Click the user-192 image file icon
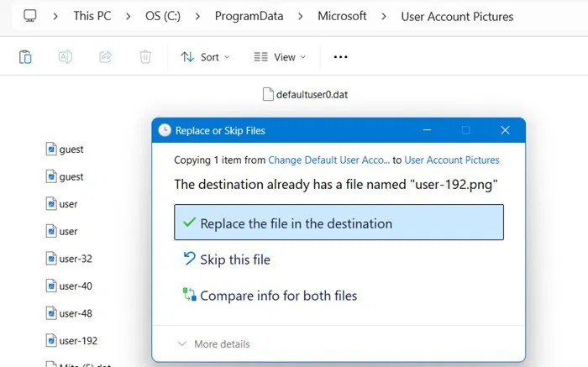The height and width of the screenshot is (367, 588). (x=51, y=341)
